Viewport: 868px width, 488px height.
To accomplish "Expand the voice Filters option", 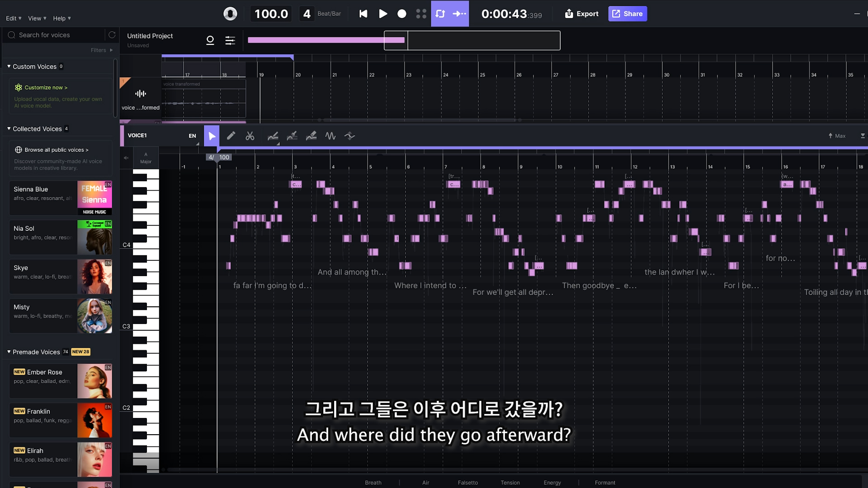I will point(101,50).
